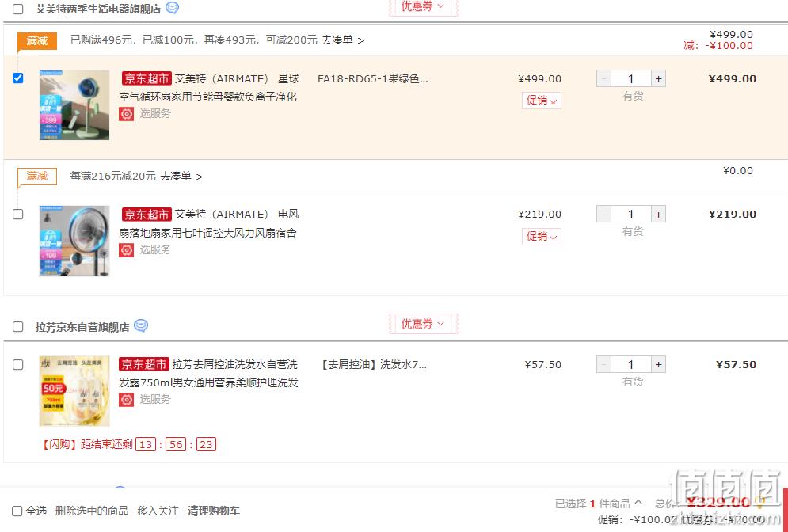The width and height of the screenshot is (788, 532).
Task: Click quantity field of ¥499.00 item
Action: (631, 79)
